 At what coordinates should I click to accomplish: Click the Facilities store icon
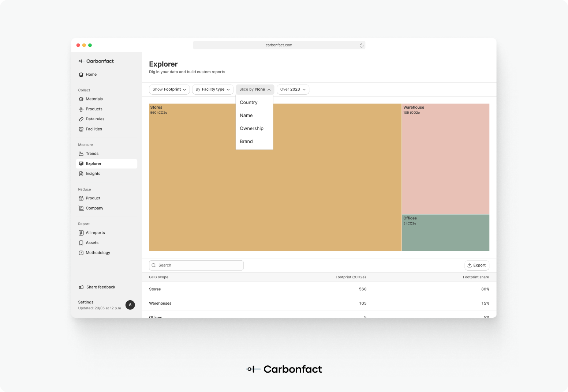click(81, 129)
